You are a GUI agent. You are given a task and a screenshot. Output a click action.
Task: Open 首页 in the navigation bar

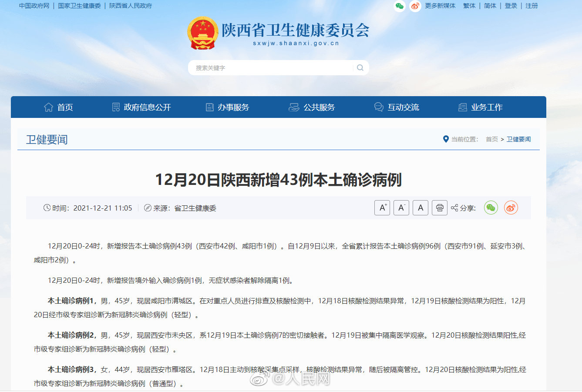click(58, 107)
